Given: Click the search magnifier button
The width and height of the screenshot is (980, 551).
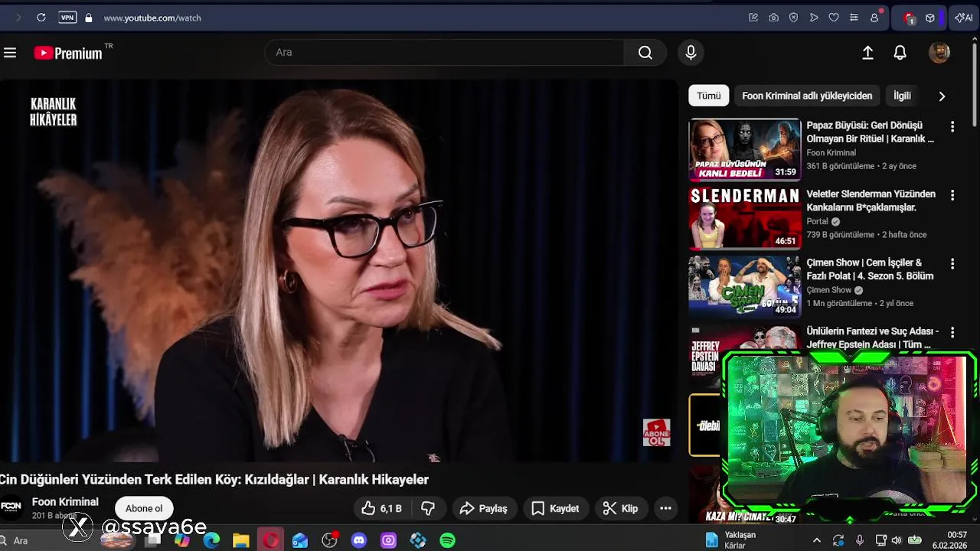Looking at the screenshot, I should click(645, 52).
